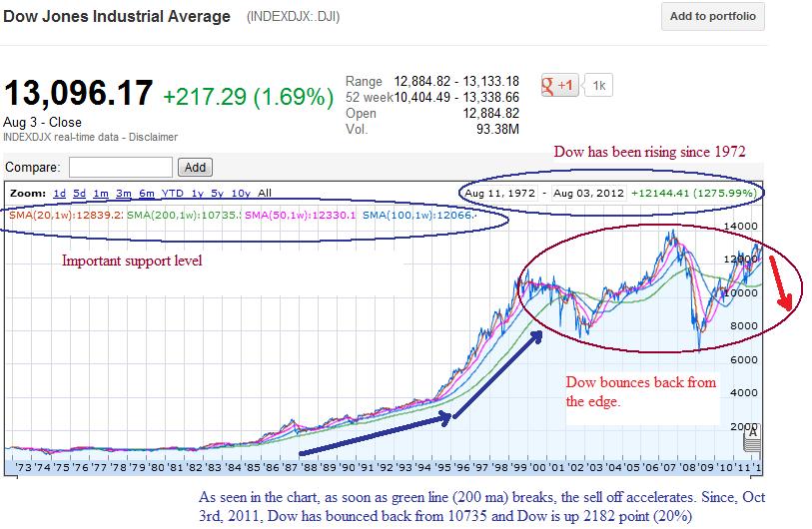Click the Open value 12,884.82
Image resolution: width=812 pixels, height=529 pixels.
491,113
